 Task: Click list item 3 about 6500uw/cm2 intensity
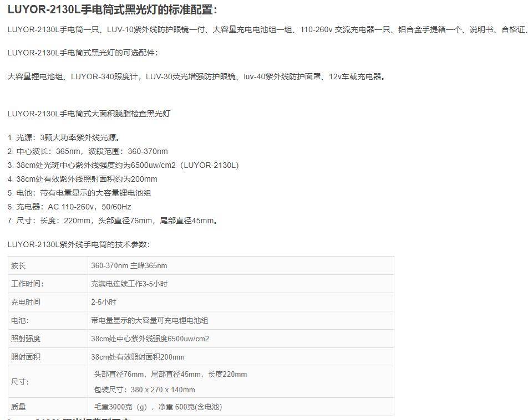coord(123,165)
